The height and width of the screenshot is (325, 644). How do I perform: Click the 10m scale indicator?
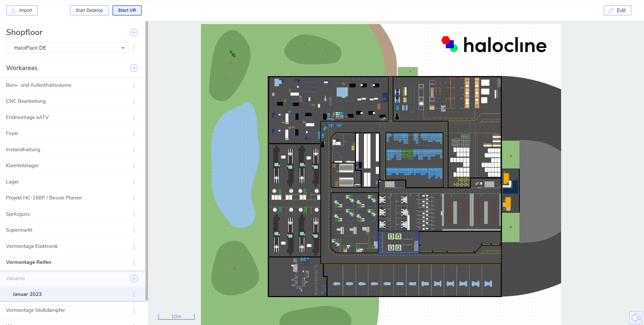[176, 316]
